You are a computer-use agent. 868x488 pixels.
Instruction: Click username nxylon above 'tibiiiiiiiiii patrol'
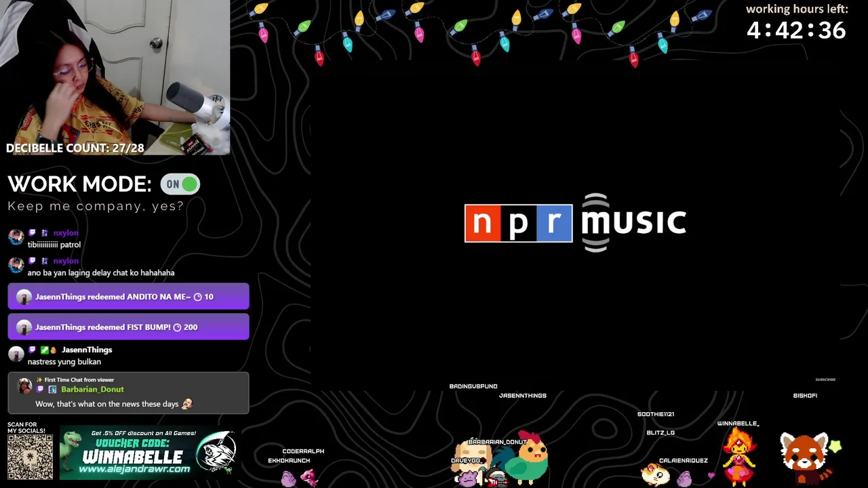pos(66,233)
